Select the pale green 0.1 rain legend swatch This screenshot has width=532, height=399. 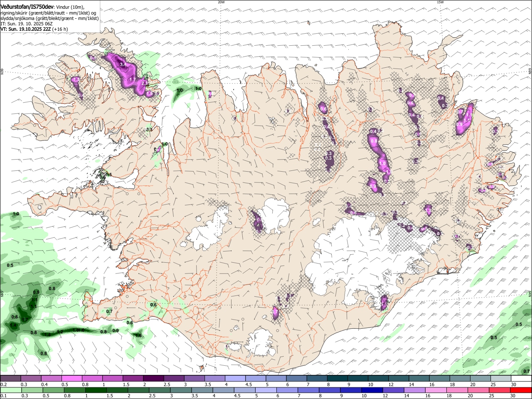(x=10, y=390)
